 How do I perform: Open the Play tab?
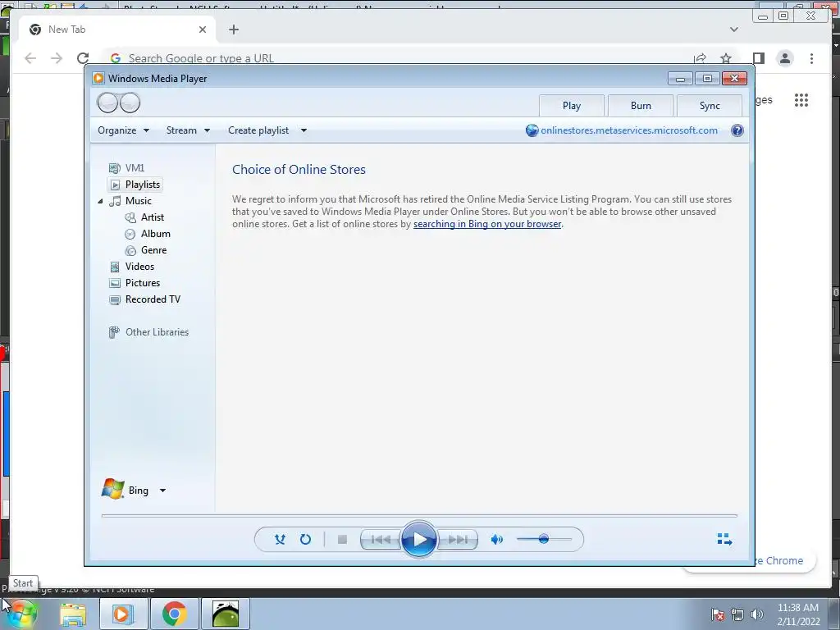pyautogui.click(x=572, y=106)
